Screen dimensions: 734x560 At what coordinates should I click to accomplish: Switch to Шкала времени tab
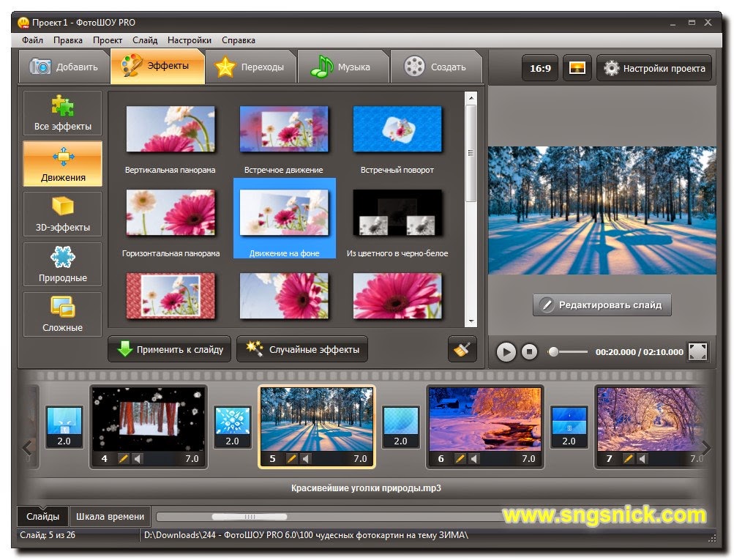pos(110,517)
